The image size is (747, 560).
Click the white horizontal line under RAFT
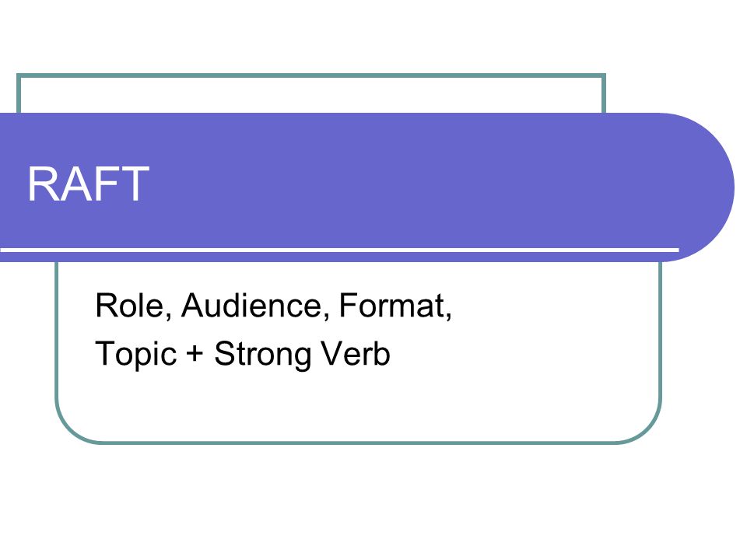339,250
